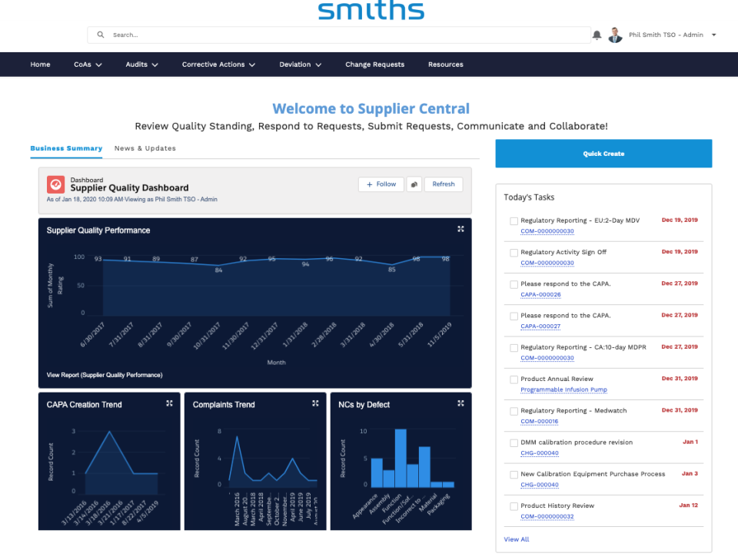This screenshot has width=738, height=560.
Task: Open COM-0000000030 link under CA:10-day MDPR
Action: (x=547, y=358)
